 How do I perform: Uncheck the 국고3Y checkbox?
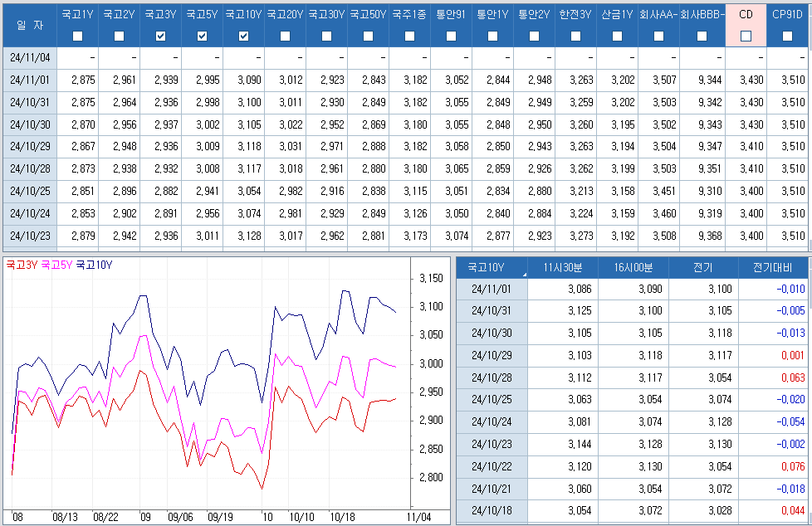160,36
